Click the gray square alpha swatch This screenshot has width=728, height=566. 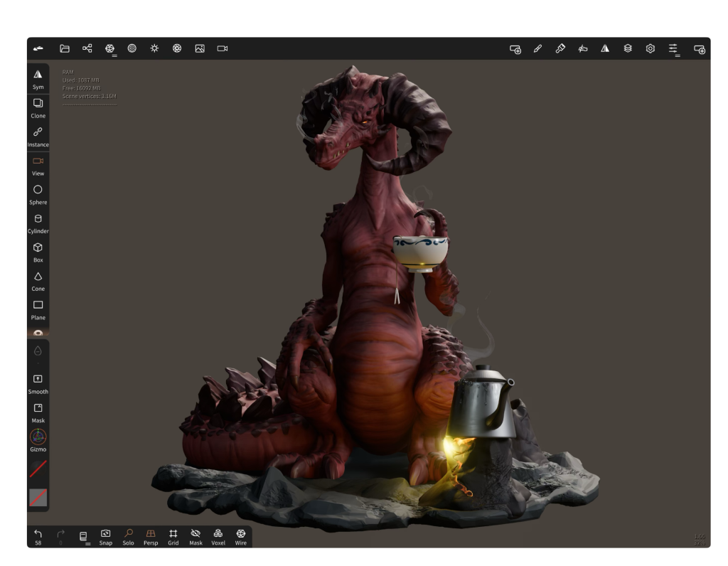tap(38, 497)
